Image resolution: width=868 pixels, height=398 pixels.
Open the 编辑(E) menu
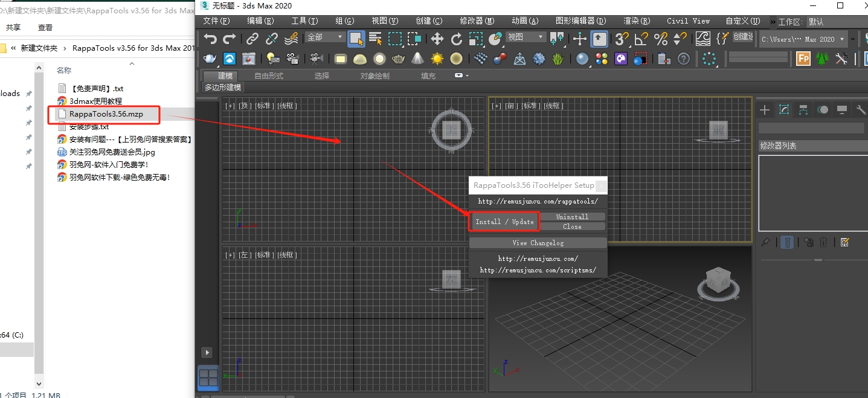[260, 21]
